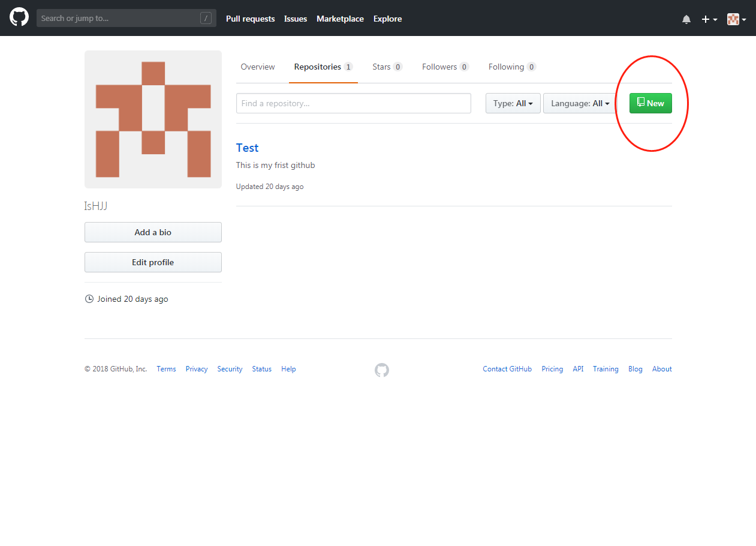Open the About footer link
Viewport: 756px width, 546px height.
pyautogui.click(x=662, y=369)
